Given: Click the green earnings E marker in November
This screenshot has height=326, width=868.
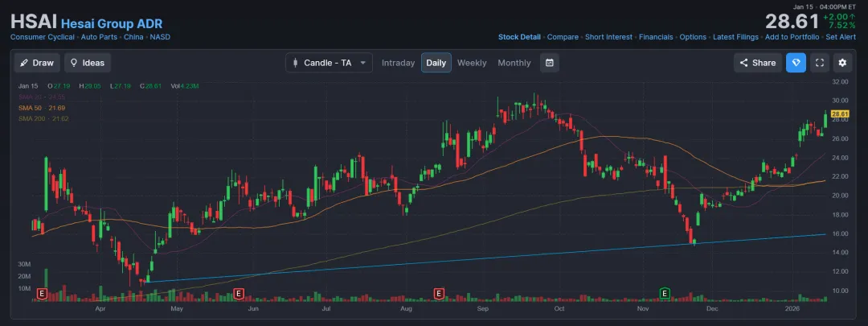Looking at the screenshot, I should [x=665, y=293].
